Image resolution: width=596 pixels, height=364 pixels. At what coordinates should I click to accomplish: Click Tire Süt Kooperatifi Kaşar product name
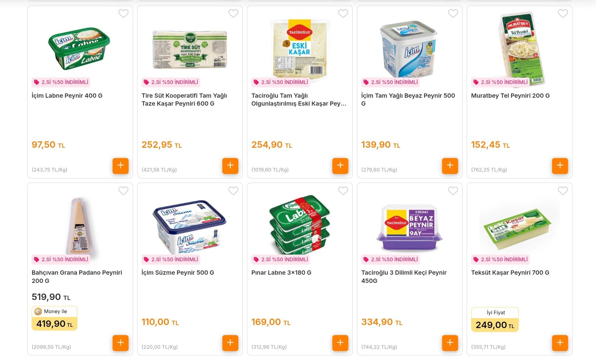(184, 99)
